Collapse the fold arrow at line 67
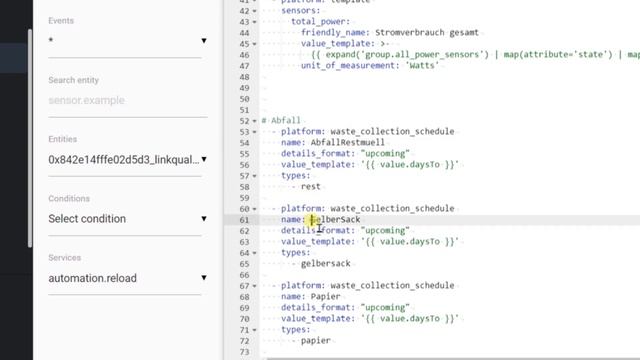This screenshot has width=640, height=360. 255,286
